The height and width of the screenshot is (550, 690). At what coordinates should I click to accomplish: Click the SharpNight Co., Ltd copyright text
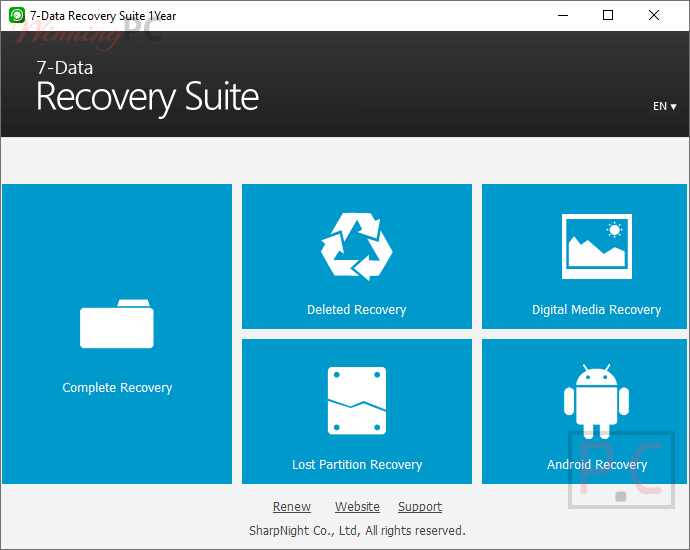coord(357,531)
